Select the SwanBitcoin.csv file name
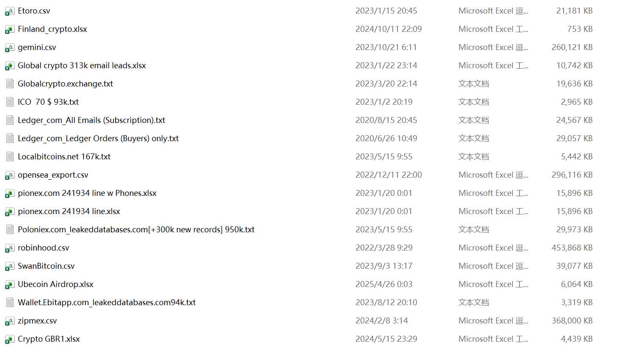The width and height of the screenshot is (644, 351). pos(46,266)
